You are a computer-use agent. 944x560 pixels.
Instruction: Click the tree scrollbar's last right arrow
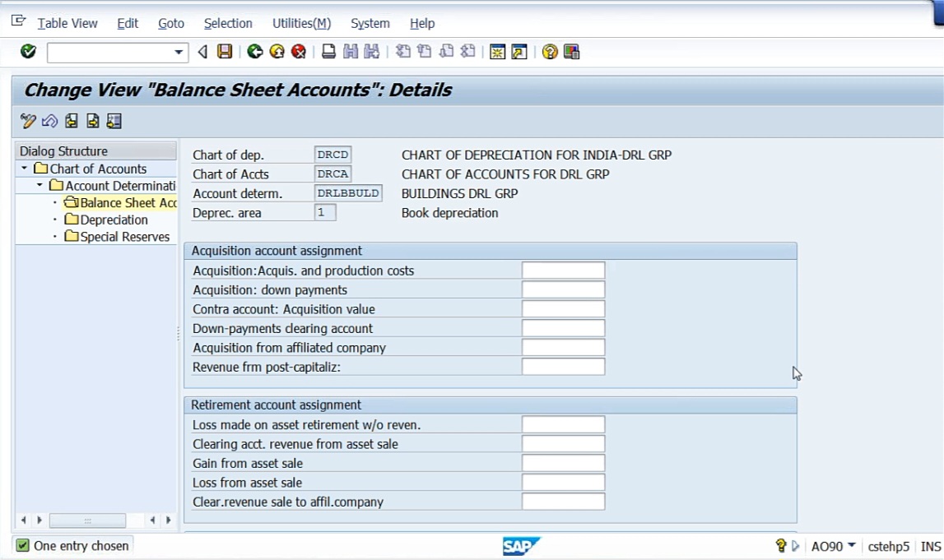click(x=168, y=521)
